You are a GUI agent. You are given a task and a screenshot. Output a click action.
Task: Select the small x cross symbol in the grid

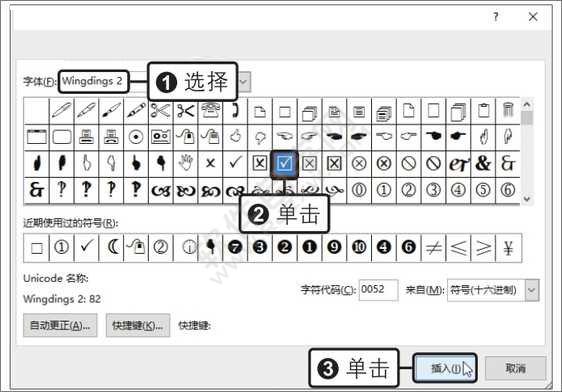[210, 163]
